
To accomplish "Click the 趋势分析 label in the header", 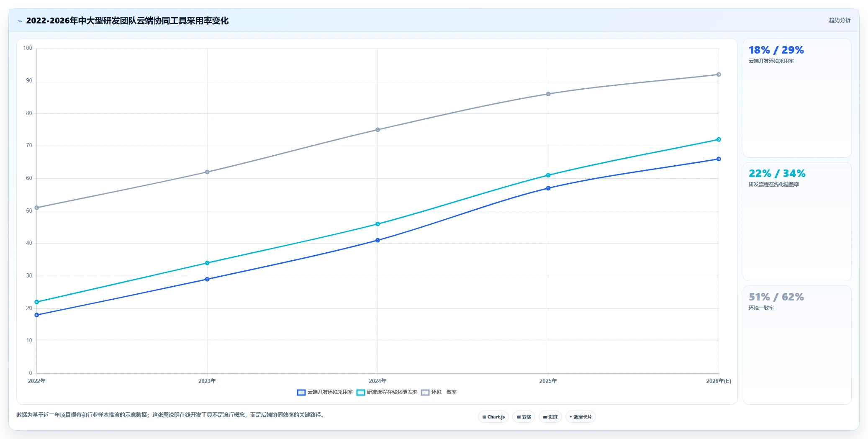I will (x=840, y=20).
